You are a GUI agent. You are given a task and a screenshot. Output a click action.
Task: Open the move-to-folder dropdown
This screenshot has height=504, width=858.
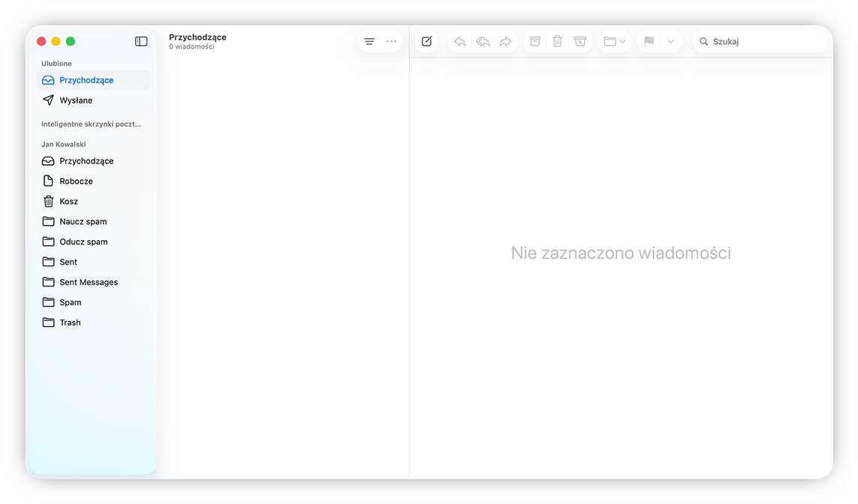614,41
